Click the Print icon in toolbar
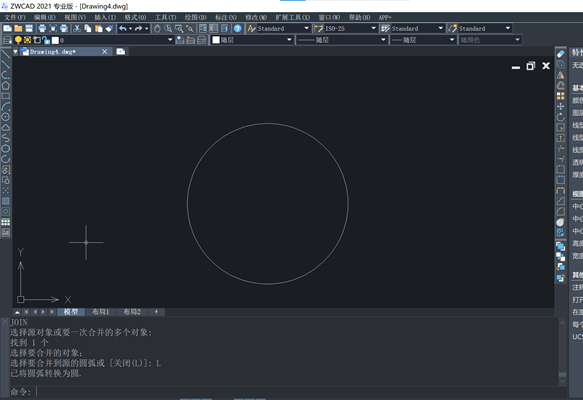 click(42, 28)
